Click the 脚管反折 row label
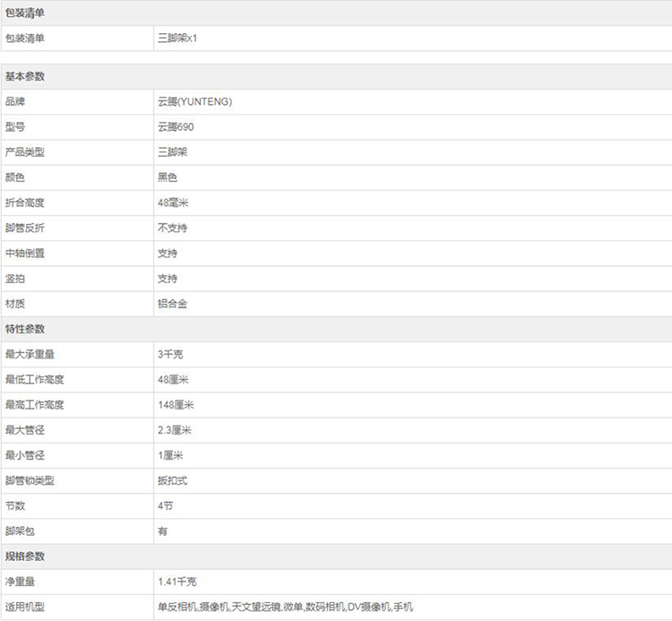672x621 pixels. [25, 228]
